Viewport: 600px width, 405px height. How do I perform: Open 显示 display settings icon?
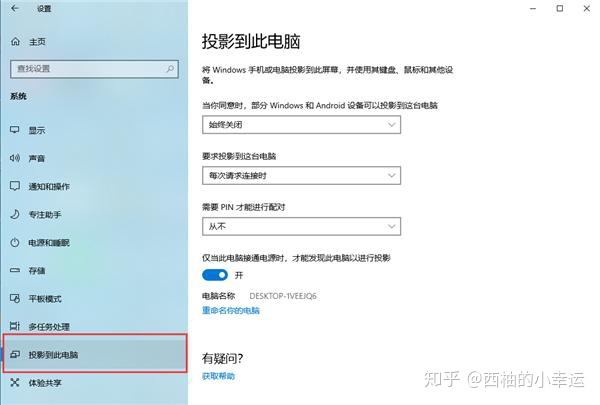(x=15, y=130)
